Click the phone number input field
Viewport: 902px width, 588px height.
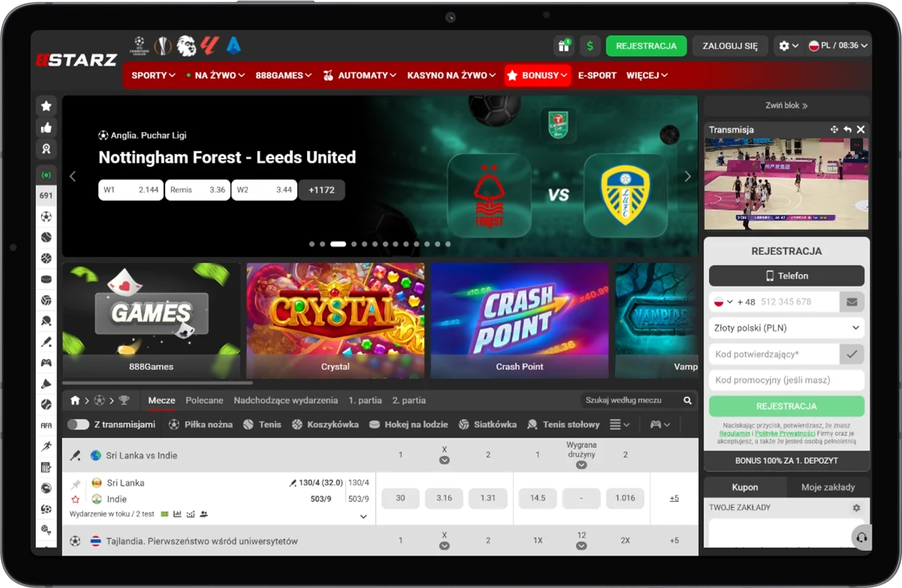pyautogui.click(x=798, y=302)
